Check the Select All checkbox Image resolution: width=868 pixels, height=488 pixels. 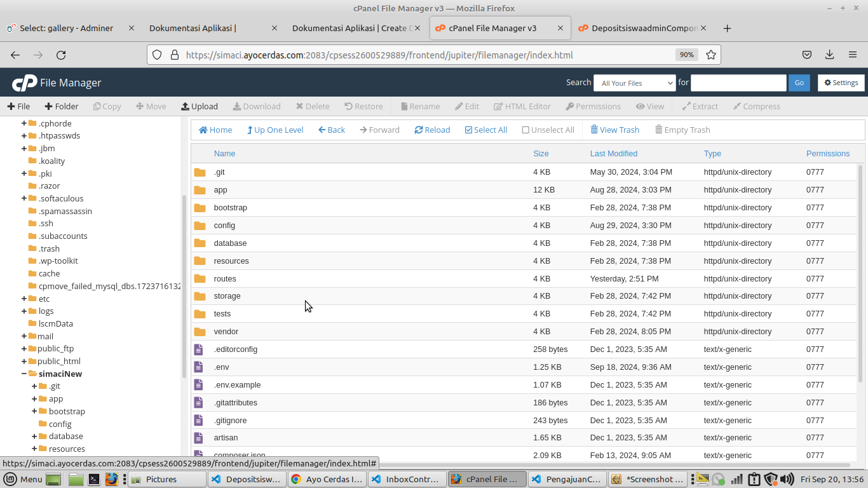(468, 130)
